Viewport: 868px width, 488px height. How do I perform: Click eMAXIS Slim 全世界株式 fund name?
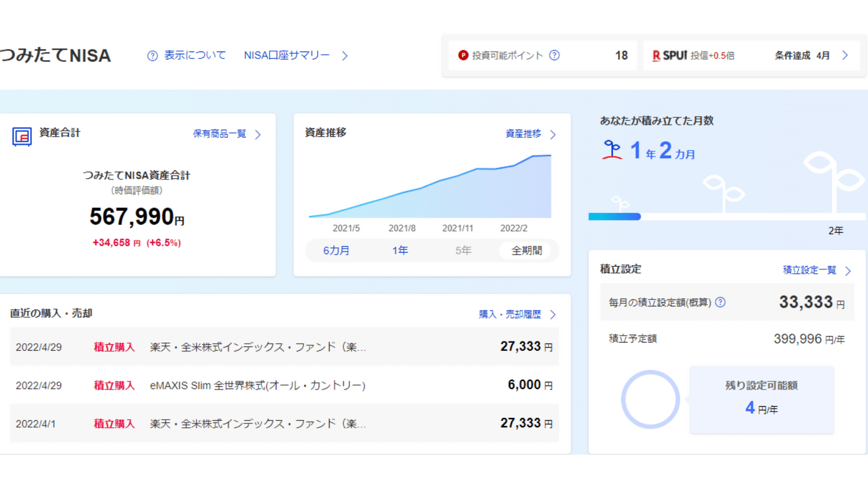pos(258,386)
